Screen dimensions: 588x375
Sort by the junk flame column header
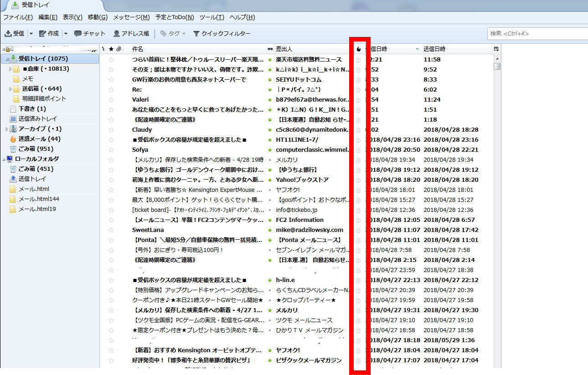[358, 49]
